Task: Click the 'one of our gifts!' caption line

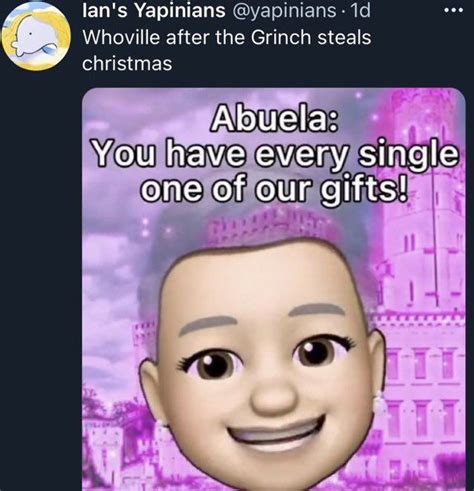Action: click(x=273, y=190)
